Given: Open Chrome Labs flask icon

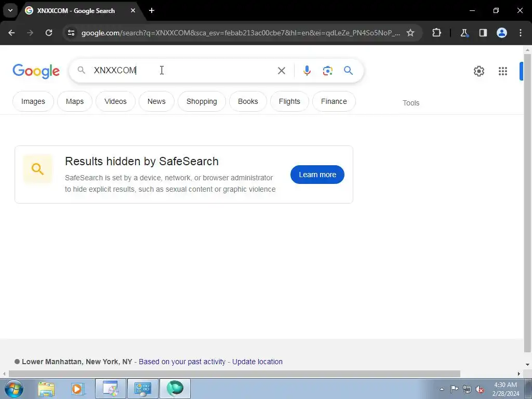Looking at the screenshot, I should click(x=464, y=33).
